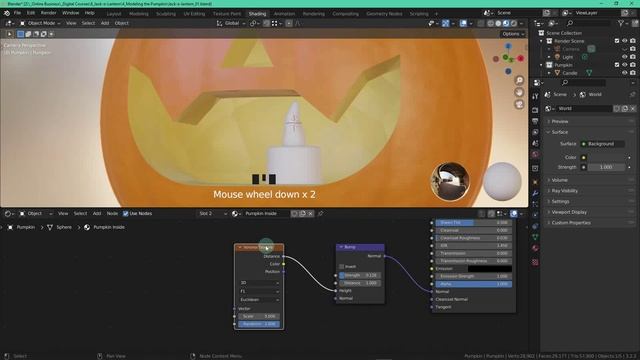Toggle Candle render camera icon
Screen dimensions: 640x360
pyautogui.click(x=633, y=73)
